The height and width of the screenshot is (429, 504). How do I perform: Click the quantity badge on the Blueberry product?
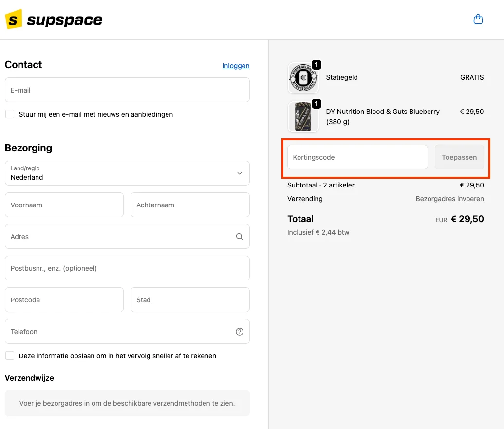pyautogui.click(x=317, y=103)
